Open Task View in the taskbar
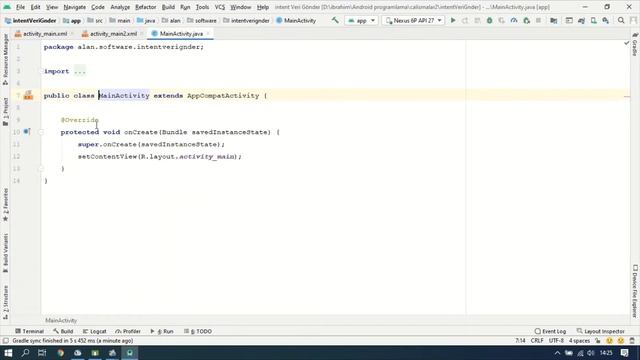 click(42, 353)
